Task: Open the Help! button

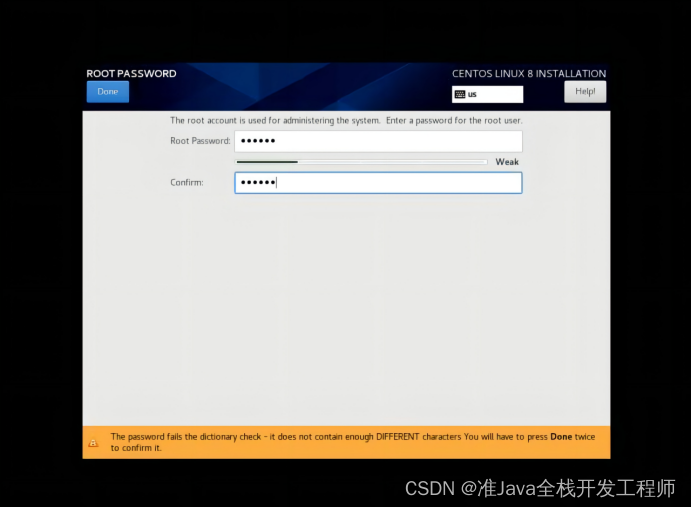Action: click(585, 92)
